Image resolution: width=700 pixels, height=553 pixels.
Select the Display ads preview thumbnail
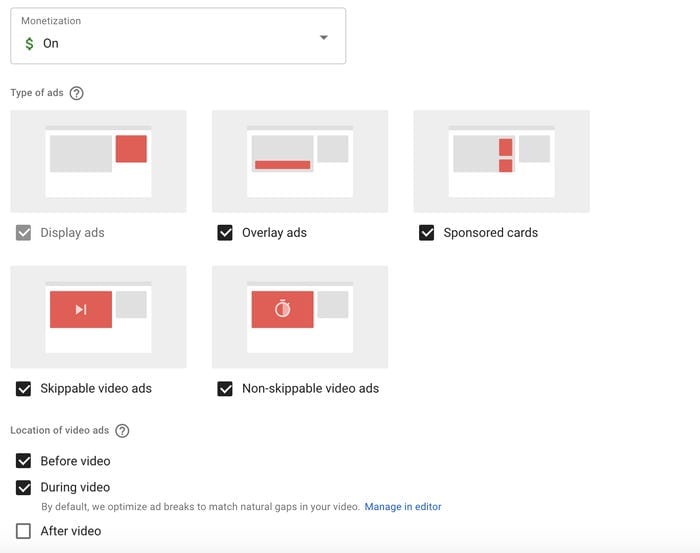pos(98,161)
